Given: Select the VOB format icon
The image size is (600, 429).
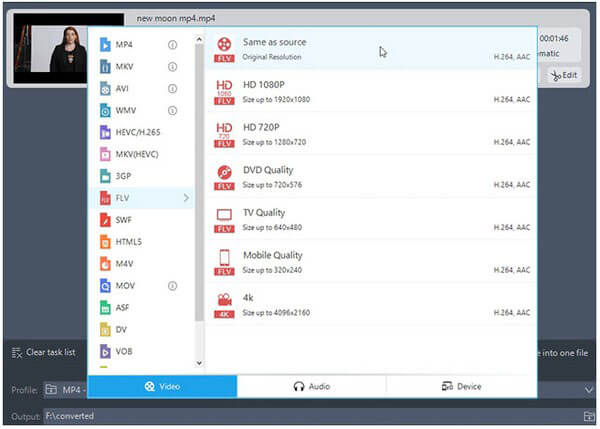Looking at the screenshot, I should coord(105,351).
